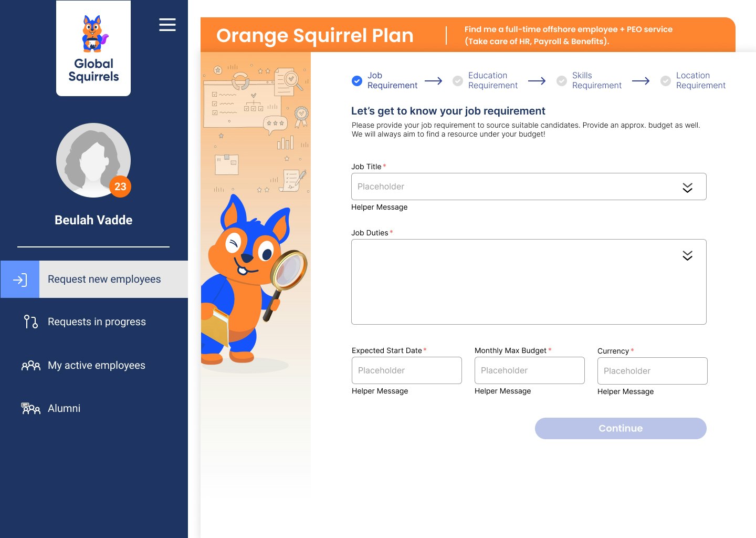The height and width of the screenshot is (538, 756).
Task: Click the plan description starting "Find me a full-time"
Action: tap(569, 35)
